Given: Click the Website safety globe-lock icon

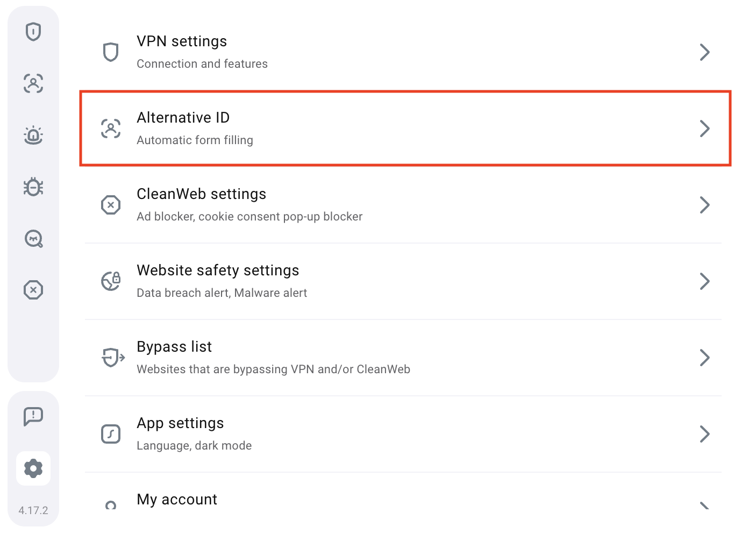Looking at the screenshot, I should (x=111, y=281).
